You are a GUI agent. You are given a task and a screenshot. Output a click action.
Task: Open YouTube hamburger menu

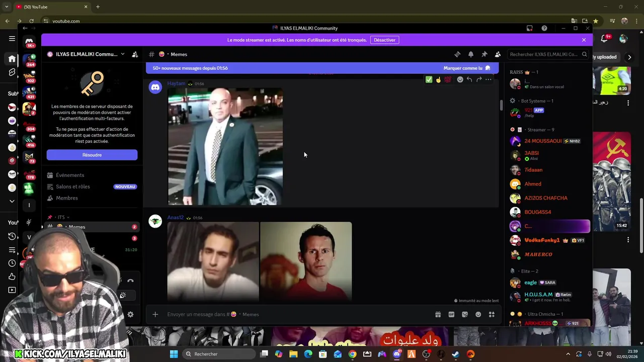(x=12, y=39)
